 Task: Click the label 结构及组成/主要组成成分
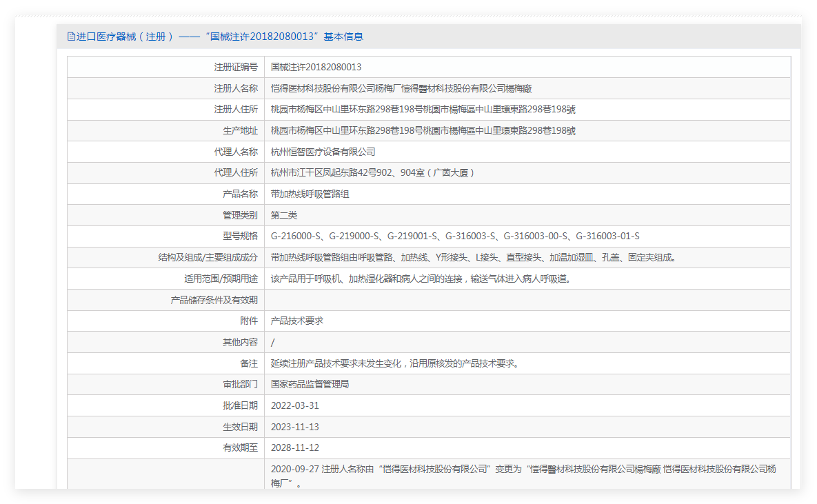pyautogui.click(x=208, y=257)
